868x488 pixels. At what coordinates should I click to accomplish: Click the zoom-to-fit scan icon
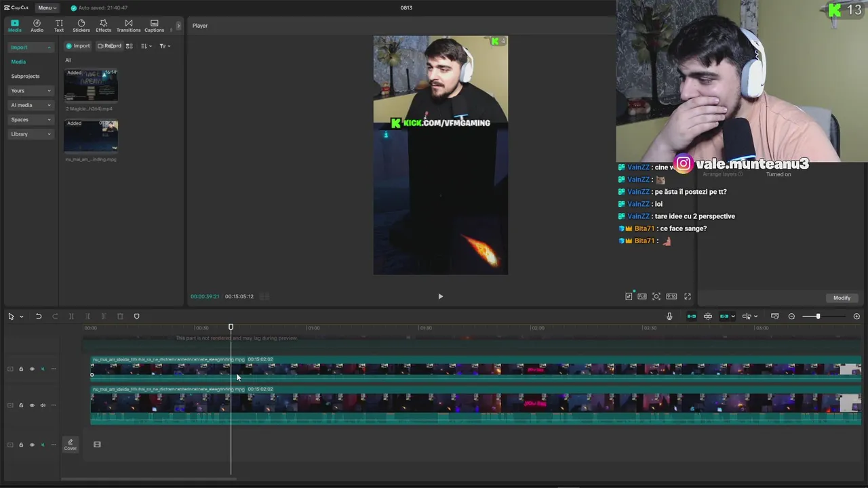(x=656, y=296)
